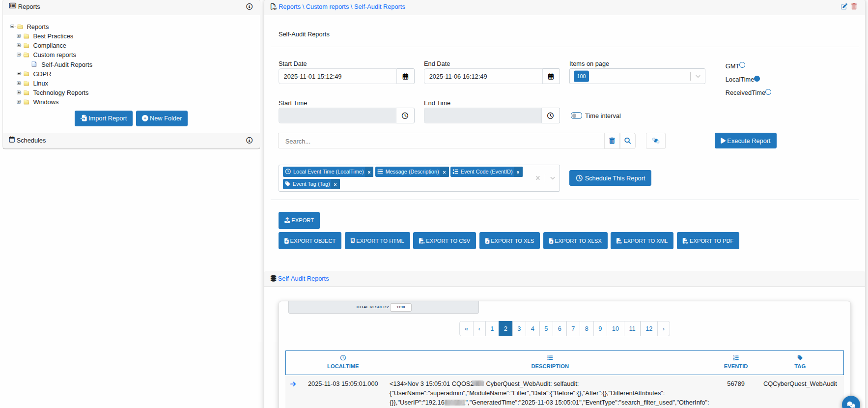868x408 pixels.
Task: Select the GMT radio button
Action: (742, 65)
